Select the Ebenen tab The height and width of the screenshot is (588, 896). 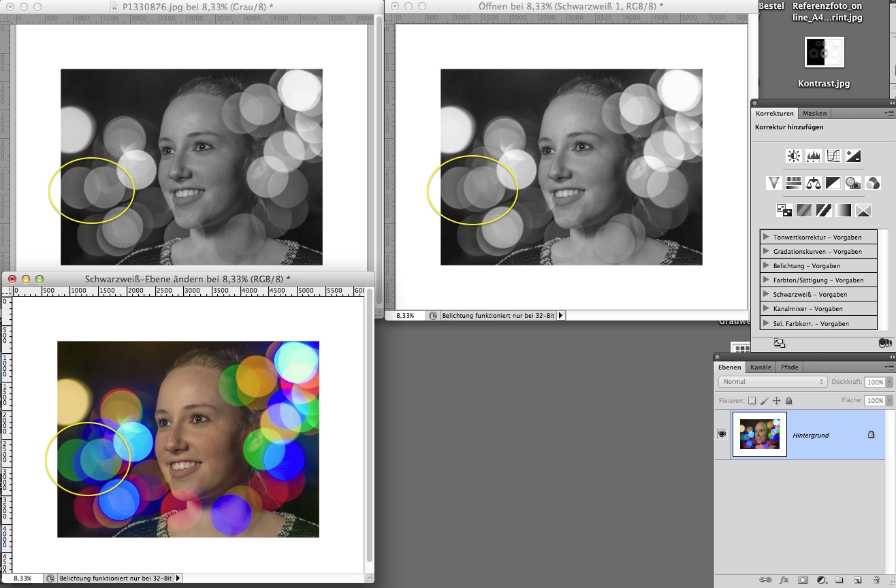(729, 367)
